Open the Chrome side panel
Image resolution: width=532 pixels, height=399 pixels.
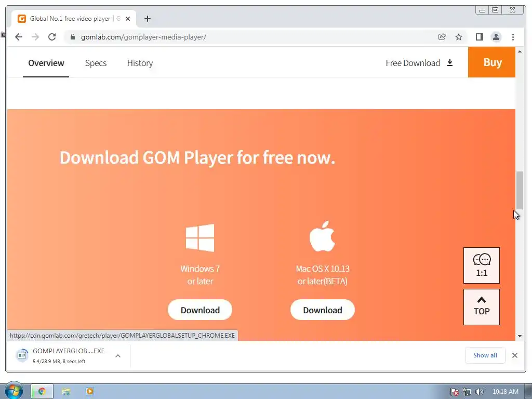(x=479, y=37)
